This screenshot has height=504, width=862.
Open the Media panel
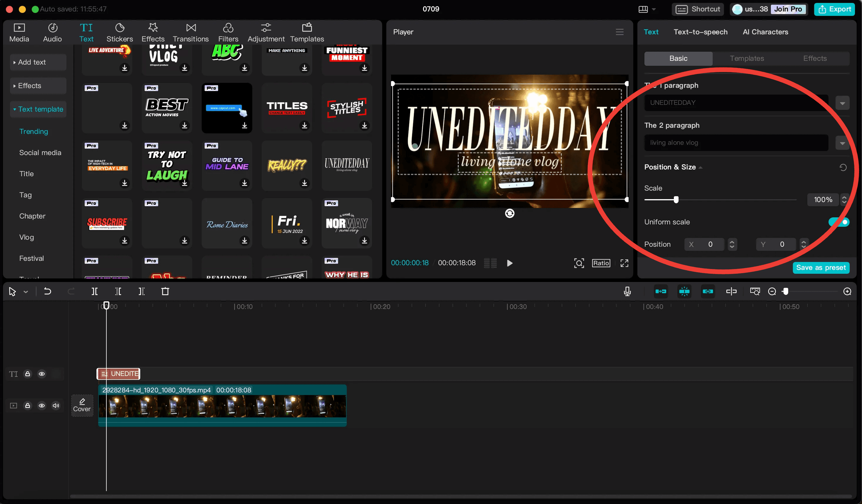click(19, 33)
